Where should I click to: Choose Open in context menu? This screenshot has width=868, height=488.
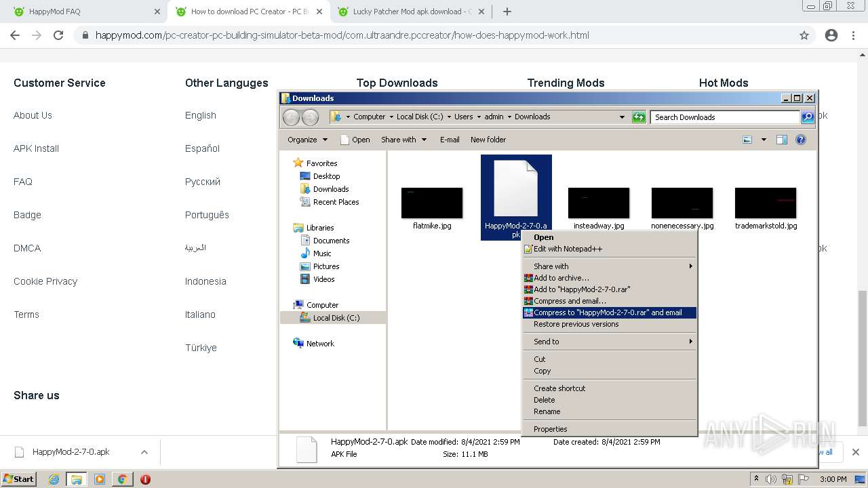click(609, 237)
